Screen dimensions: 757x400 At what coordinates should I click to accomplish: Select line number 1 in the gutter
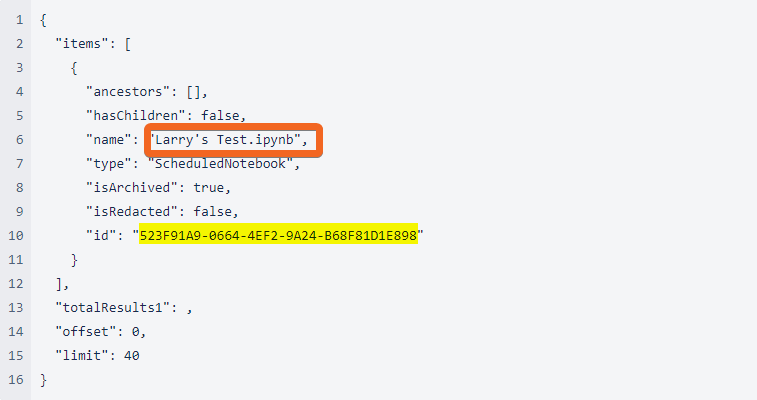tap(19, 20)
